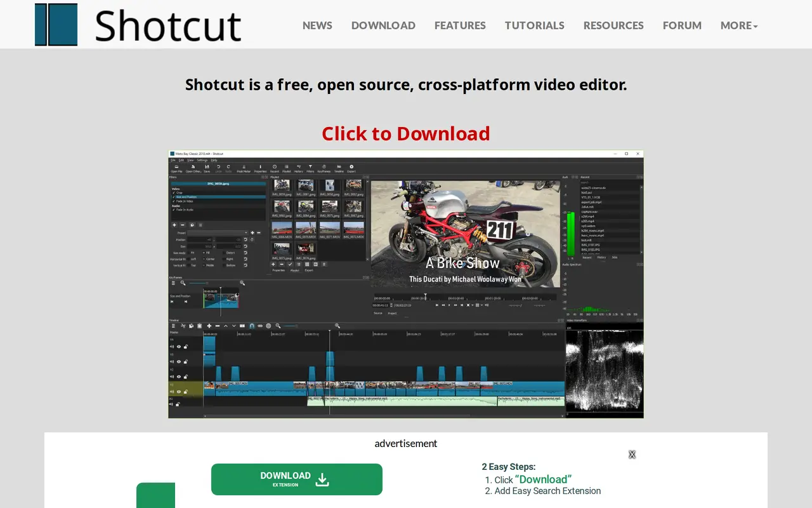812x508 pixels.
Task: Open FEATURES in navigation bar
Action: [x=460, y=25]
